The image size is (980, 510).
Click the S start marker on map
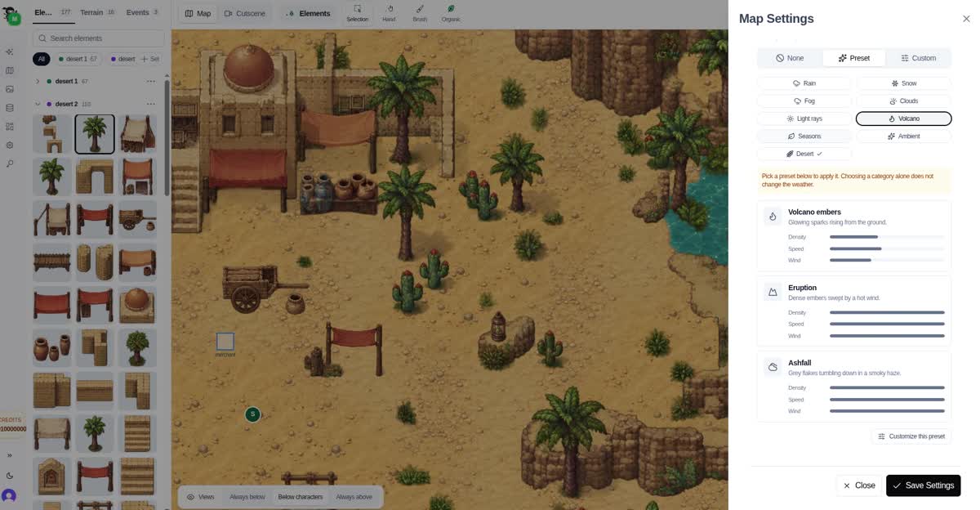(253, 414)
